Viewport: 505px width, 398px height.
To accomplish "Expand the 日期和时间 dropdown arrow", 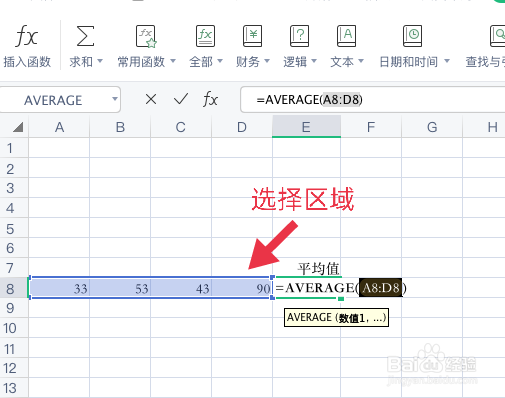I will pyautogui.click(x=447, y=61).
